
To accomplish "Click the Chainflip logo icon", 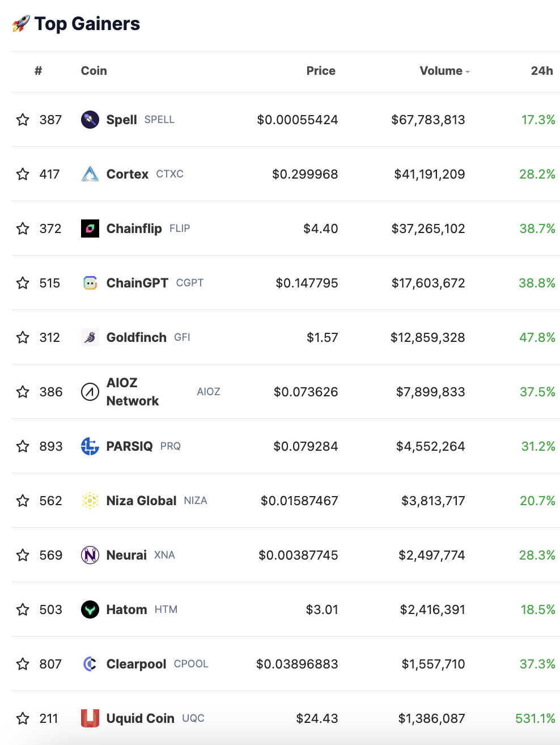I will pyautogui.click(x=90, y=228).
